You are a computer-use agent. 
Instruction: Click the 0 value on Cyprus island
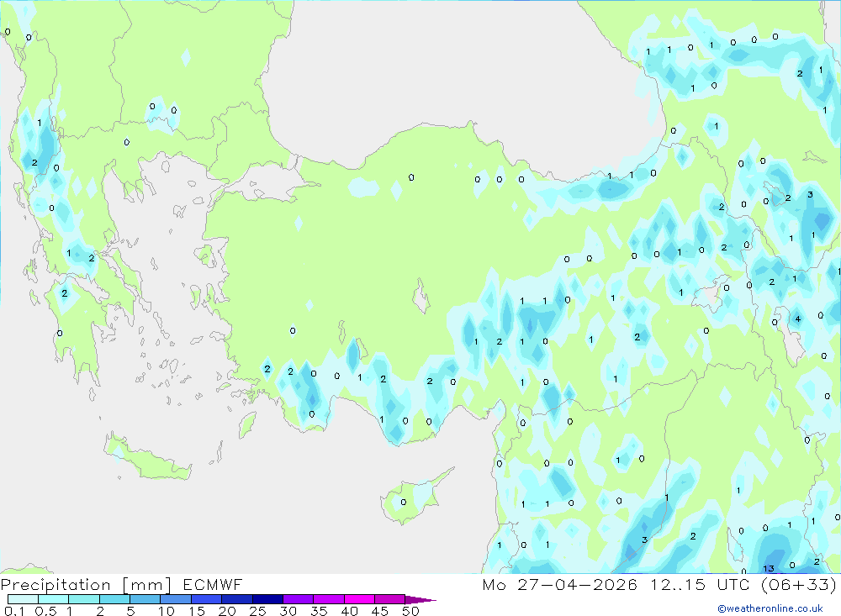coord(404,503)
